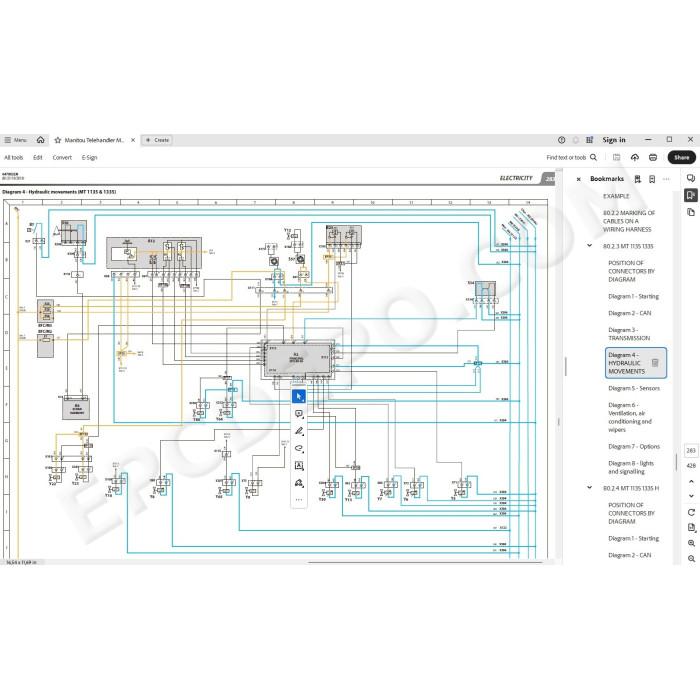Open the notifications bell icon
Image resolution: width=700 pixels, height=700 pixels.
(576, 140)
